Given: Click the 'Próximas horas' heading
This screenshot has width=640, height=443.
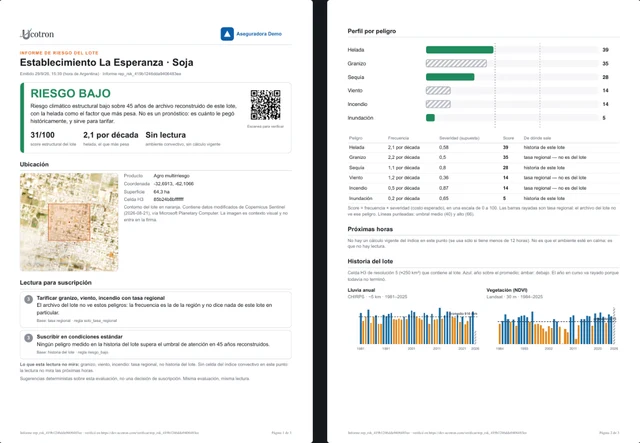Looking at the screenshot, I should point(370,229).
